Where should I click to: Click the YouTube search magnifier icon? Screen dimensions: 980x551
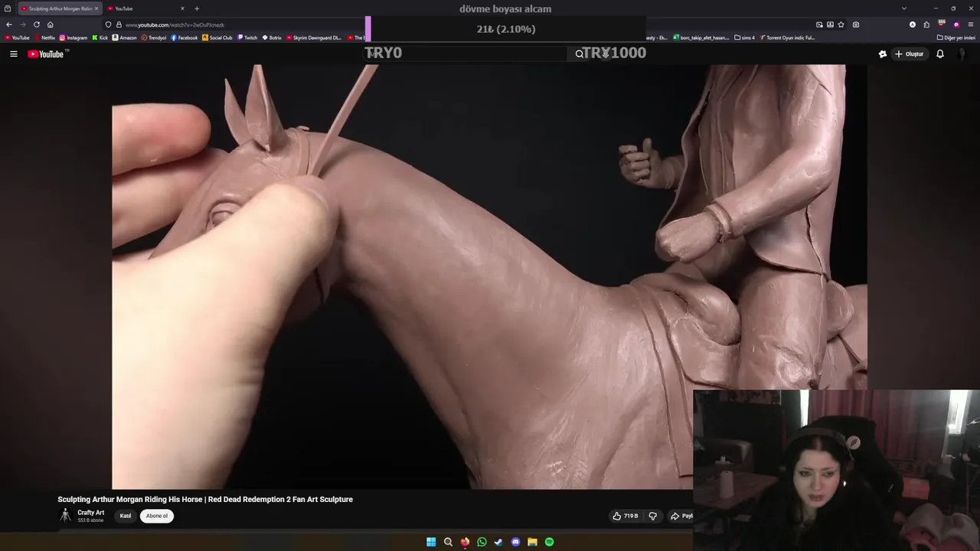[x=580, y=54]
